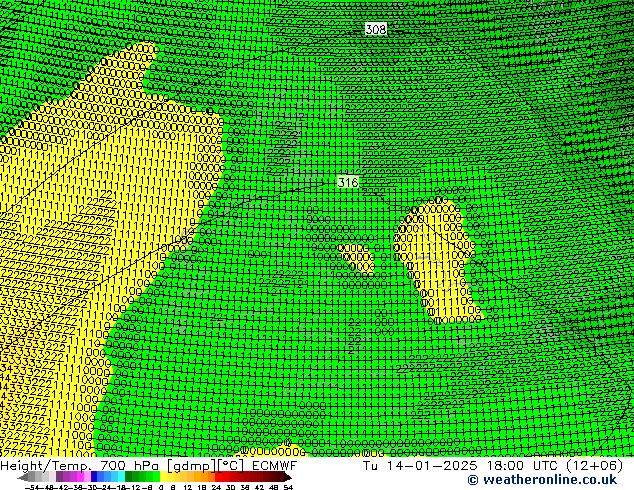Click the 18:00 UTC (12+06) forecast time
This screenshot has height=490, width=634.
pos(555,466)
